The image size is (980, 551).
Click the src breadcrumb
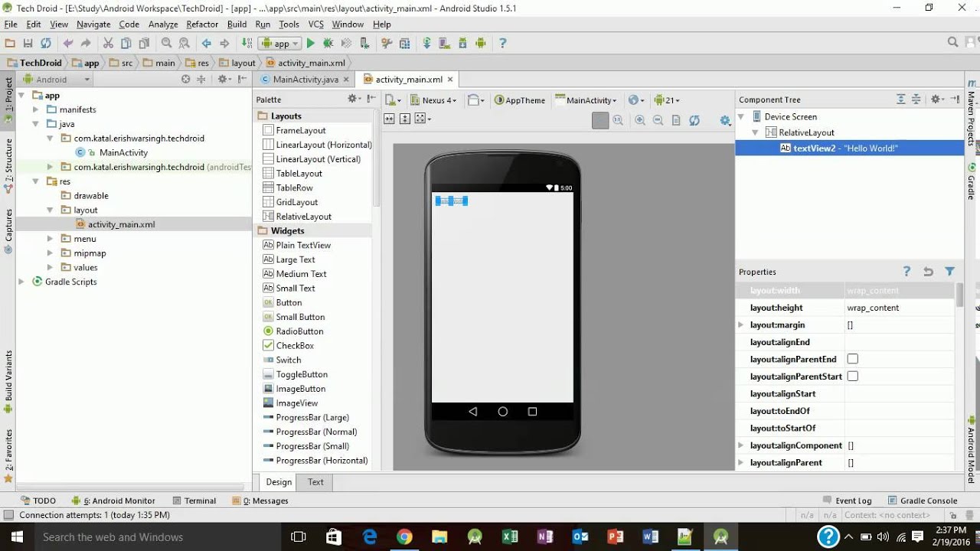tap(121, 63)
